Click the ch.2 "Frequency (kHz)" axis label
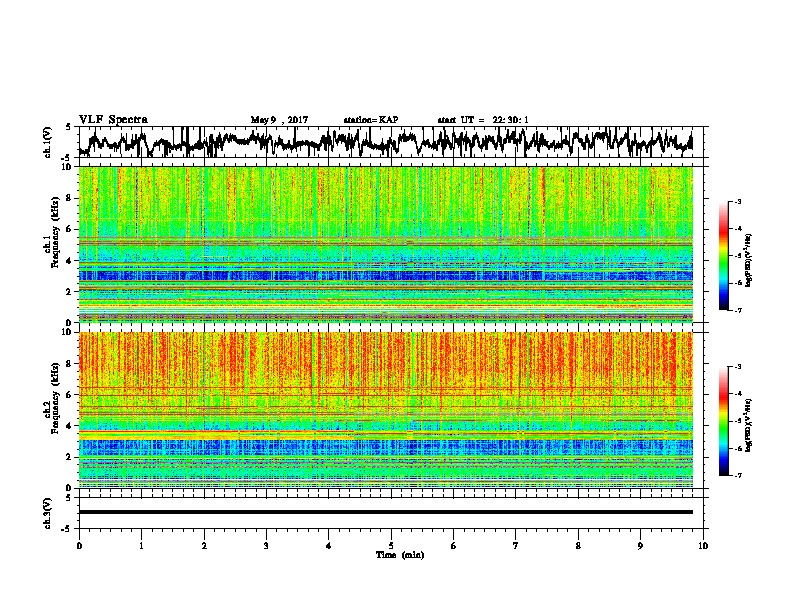Viewport: 792px width, 612px height. click(55, 398)
